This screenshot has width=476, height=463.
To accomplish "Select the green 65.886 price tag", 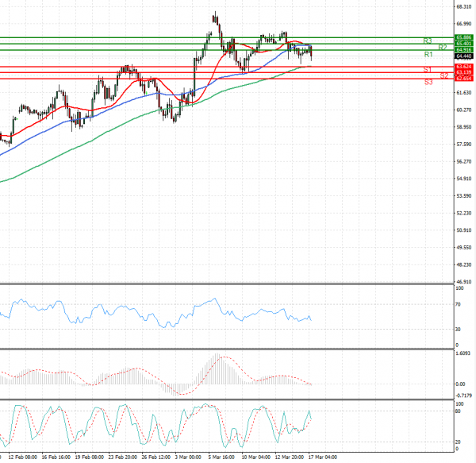I will [464, 37].
